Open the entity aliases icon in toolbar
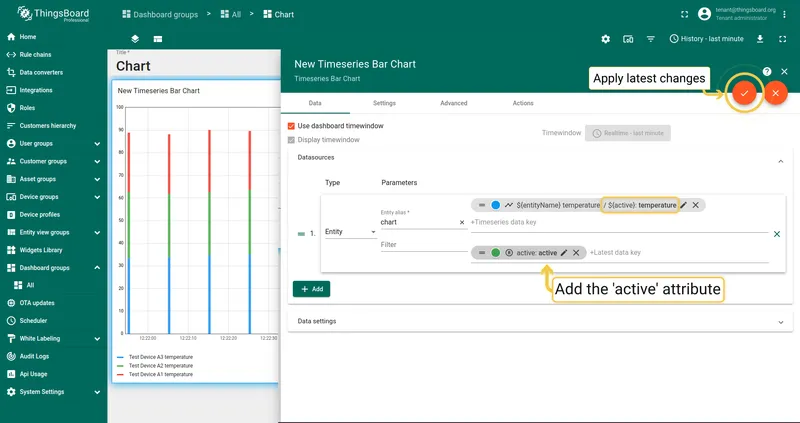Image resolution: width=800 pixels, height=423 pixels. (628, 39)
